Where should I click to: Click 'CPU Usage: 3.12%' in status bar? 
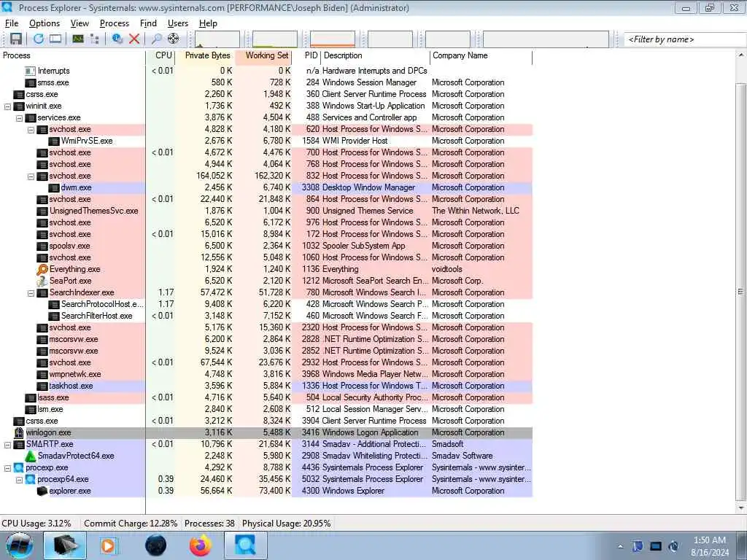(x=36, y=524)
